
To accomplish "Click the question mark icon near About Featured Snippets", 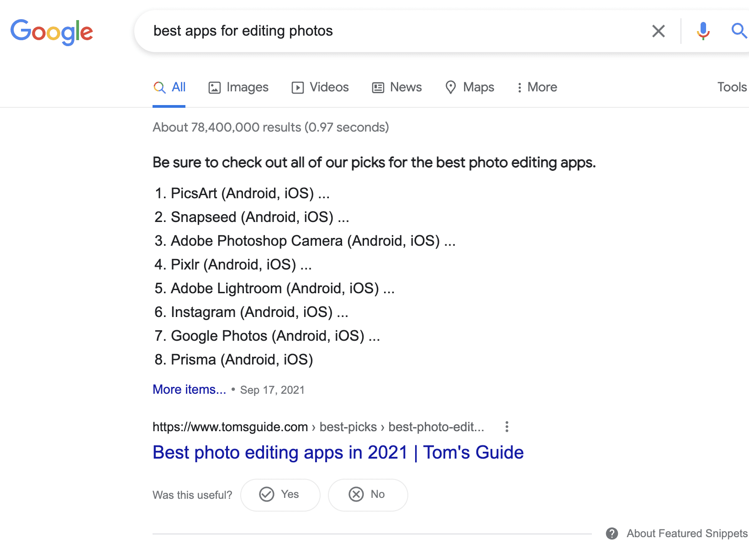I will [x=612, y=533].
